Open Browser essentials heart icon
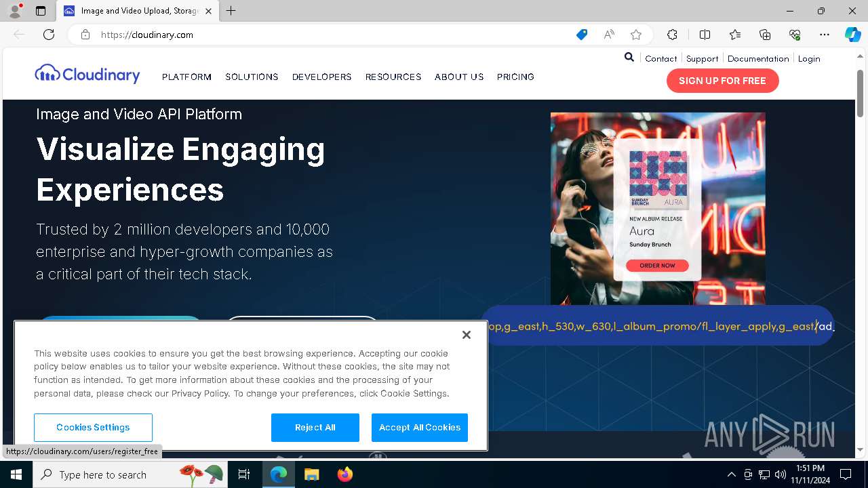The height and width of the screenshot is (488, 868). tap(795, 35)
